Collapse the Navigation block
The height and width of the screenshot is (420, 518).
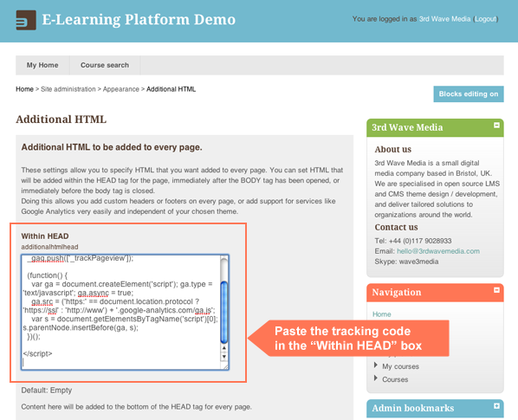(496, 290)
